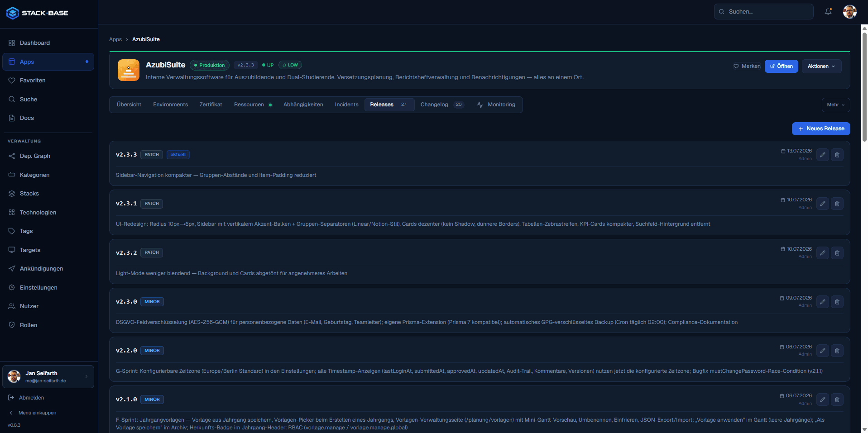Open the Monitoring tab
This screenshot has height=433, width=868.
point(496,105)
